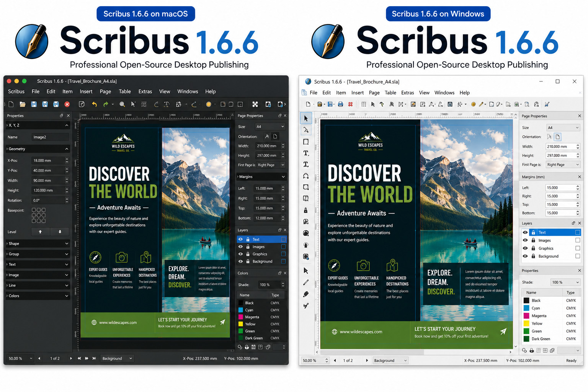Select magnifier zoom tool in macOS toolbar
Screen dimensions: 588x392
click(x=122, y=104)
